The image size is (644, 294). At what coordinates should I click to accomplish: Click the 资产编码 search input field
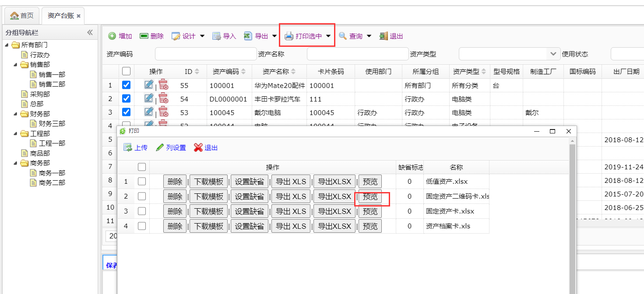click(206, 54)
